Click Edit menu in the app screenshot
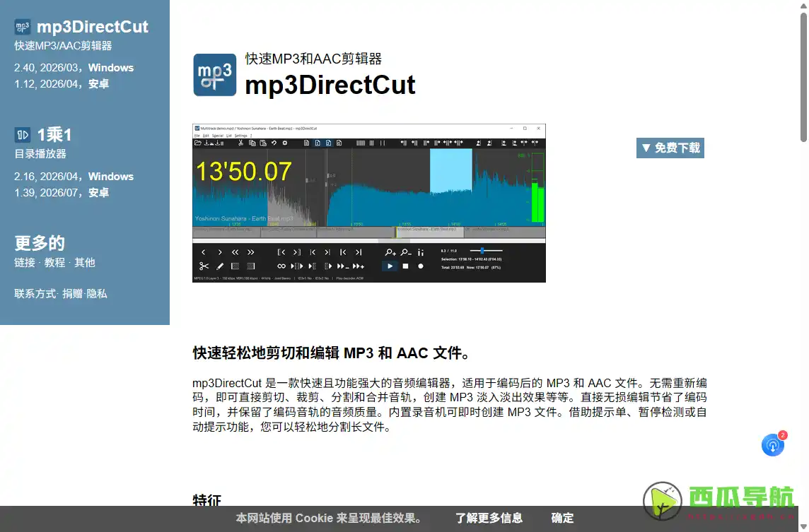 [206, 136]
